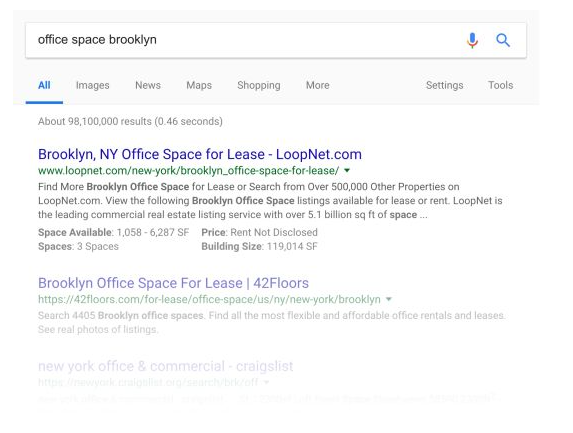Select the Shopping tab
The width and height of the screenshot is (573, 433).
(259, 85)
